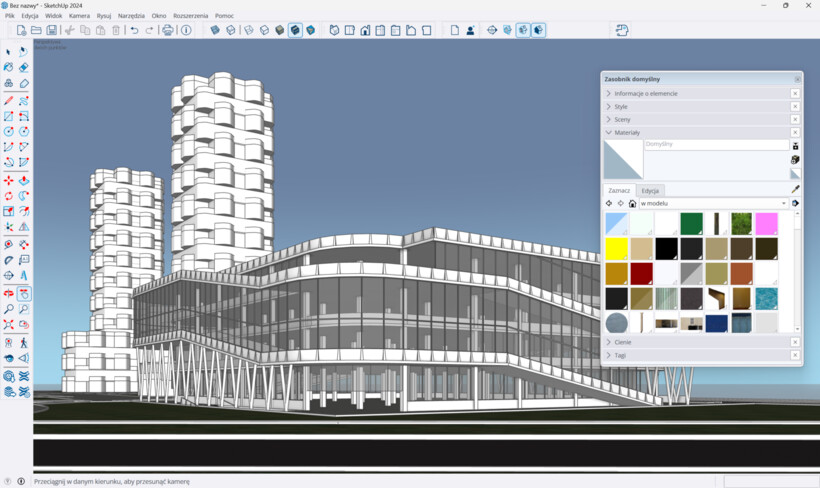Save the model with the floppy icon

pyautogui.click(x=51, y=30)
